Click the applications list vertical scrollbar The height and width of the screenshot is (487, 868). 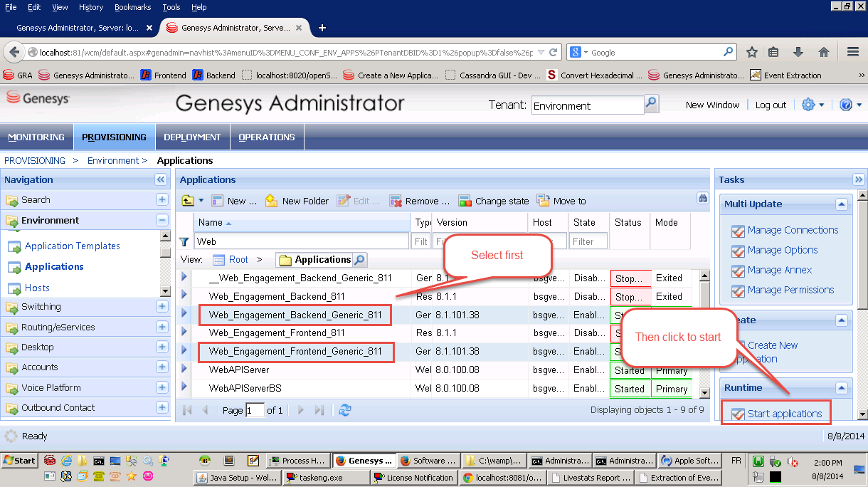coord(704,335)
